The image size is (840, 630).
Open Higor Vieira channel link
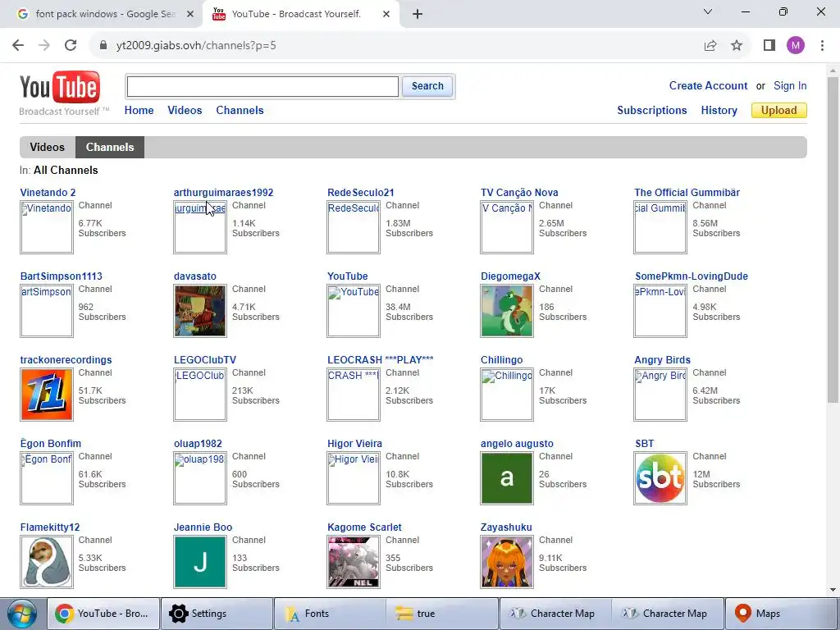(354, 444)
